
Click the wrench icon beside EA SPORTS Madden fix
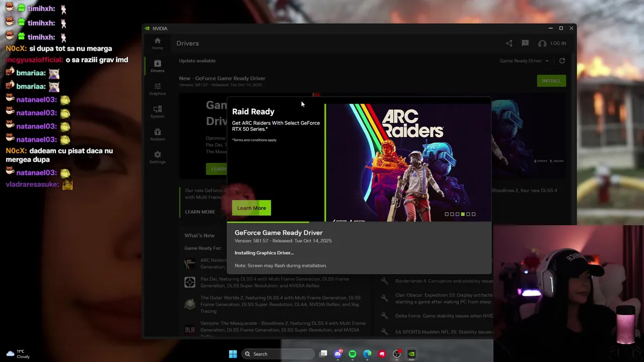384,332
